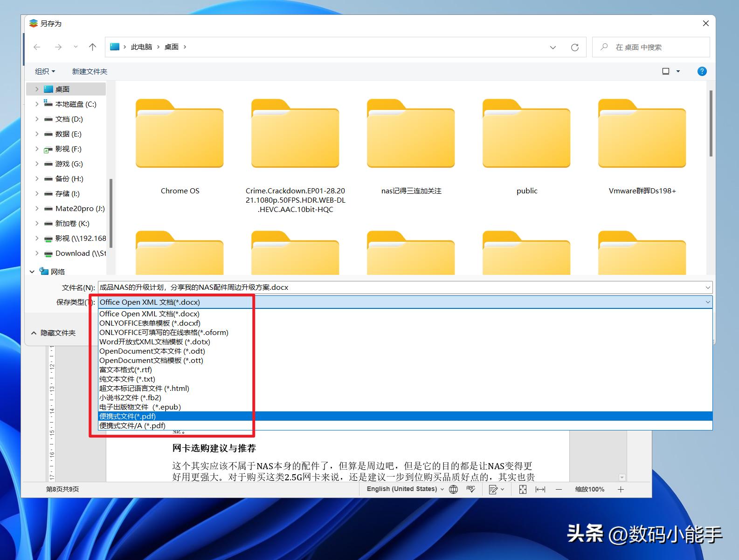Choose ONLYOFFICE可填写的在线表格(*.oform) option
The height and width of the screenshot is (560, 739).
[x=405, y=333]
